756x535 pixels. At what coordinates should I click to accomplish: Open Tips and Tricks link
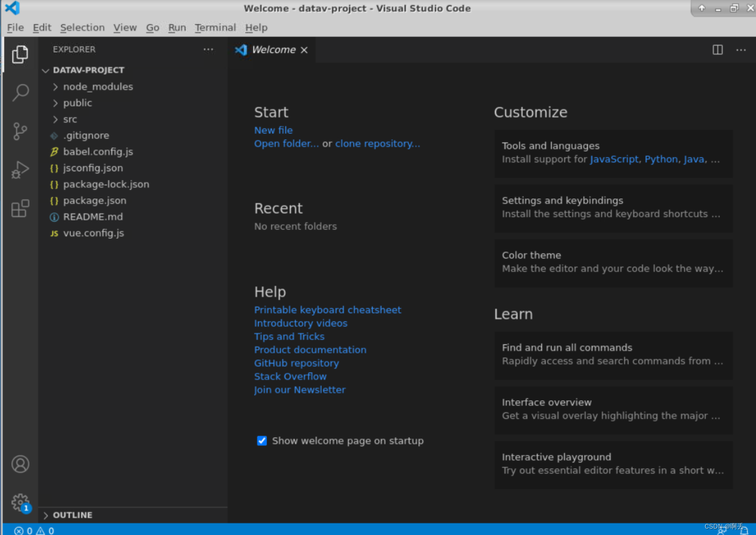[289, 336]
